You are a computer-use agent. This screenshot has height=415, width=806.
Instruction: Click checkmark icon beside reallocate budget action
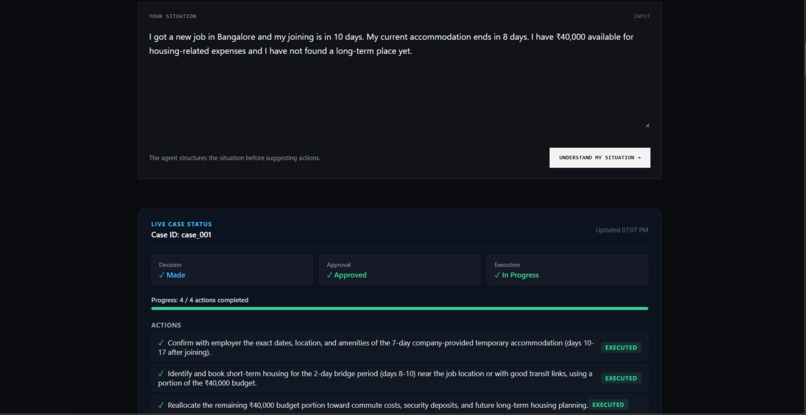(161, 405)
